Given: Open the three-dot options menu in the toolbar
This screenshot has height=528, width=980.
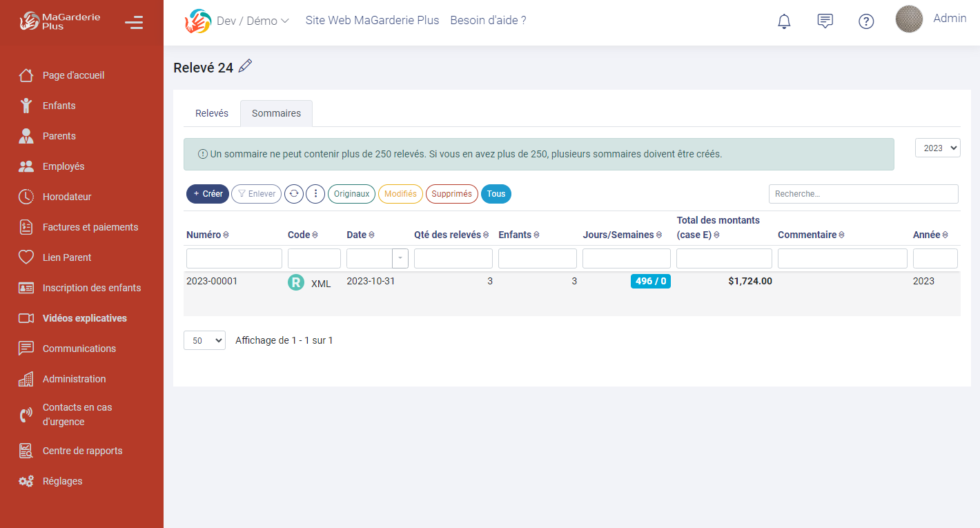Looking at the screenshot, I should [x=315, y=194].
